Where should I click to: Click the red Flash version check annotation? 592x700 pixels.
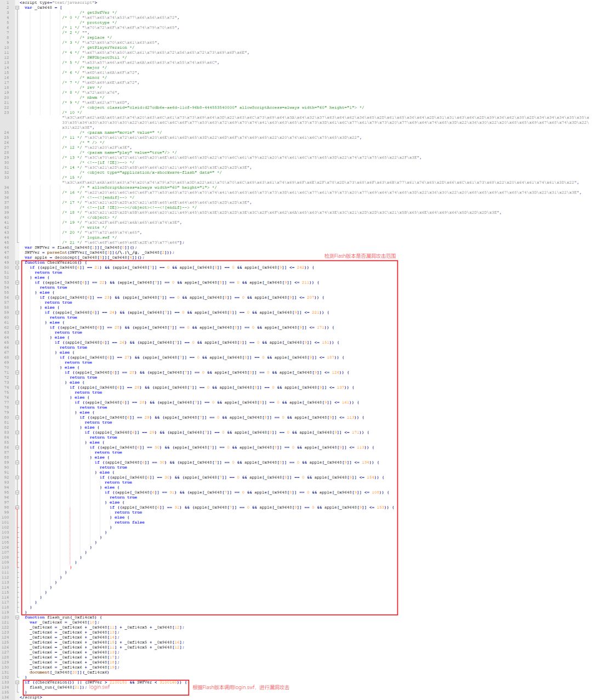pyautogui.click(x=360, y=257)
